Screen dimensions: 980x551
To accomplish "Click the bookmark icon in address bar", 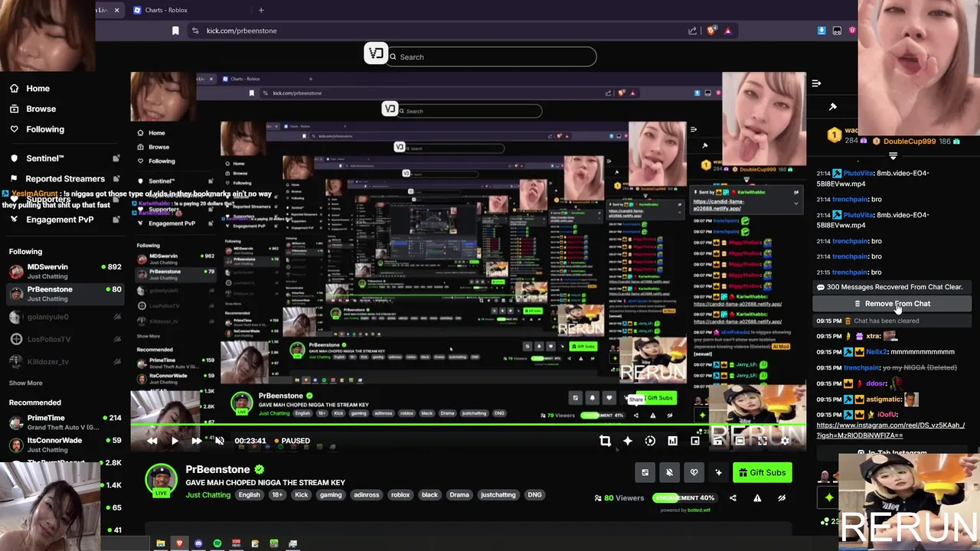I will coord(175,31).
